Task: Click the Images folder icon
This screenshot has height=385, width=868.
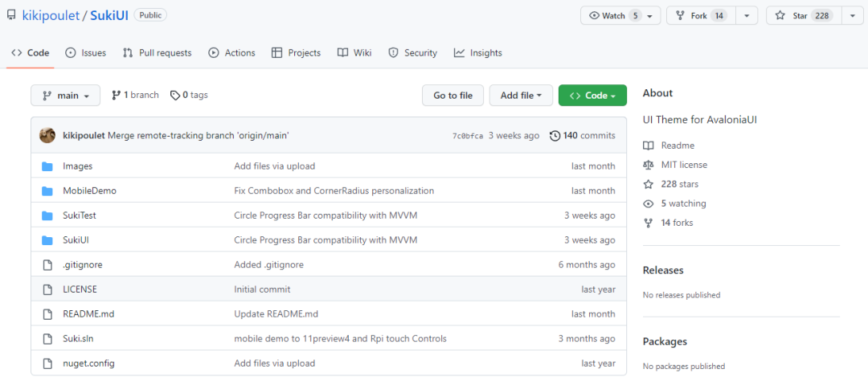Action: click(x=47, y=166)
